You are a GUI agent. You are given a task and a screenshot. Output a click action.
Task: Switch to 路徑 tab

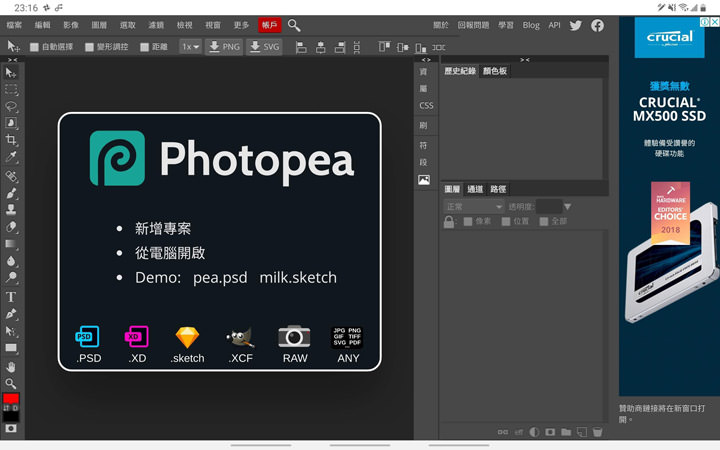(x=498, y=189)
